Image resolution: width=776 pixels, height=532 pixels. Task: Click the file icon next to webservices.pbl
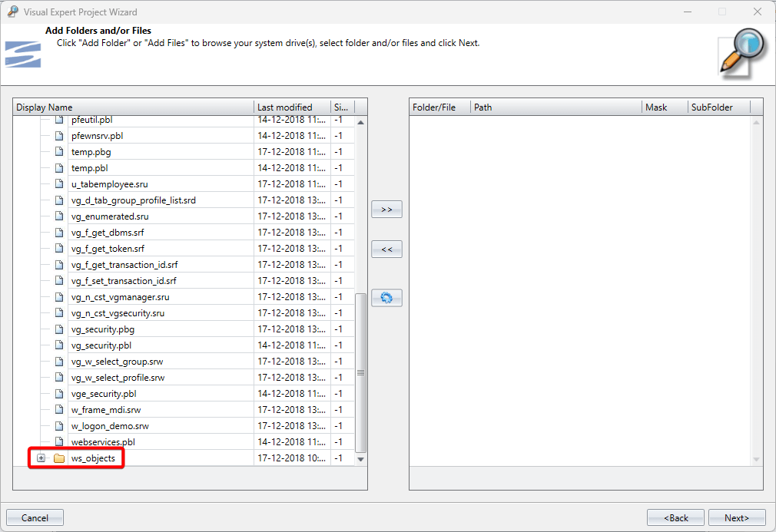click(59, 442)
